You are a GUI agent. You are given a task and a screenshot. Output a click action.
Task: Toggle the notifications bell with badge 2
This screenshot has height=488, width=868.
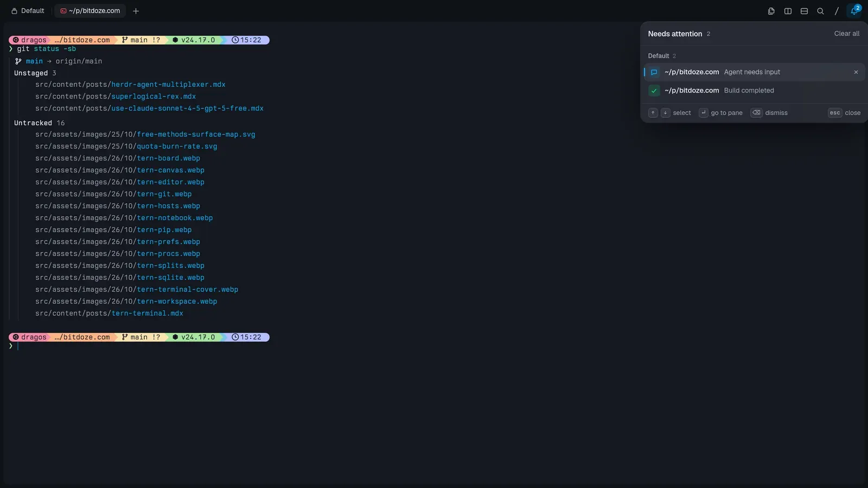854,10
